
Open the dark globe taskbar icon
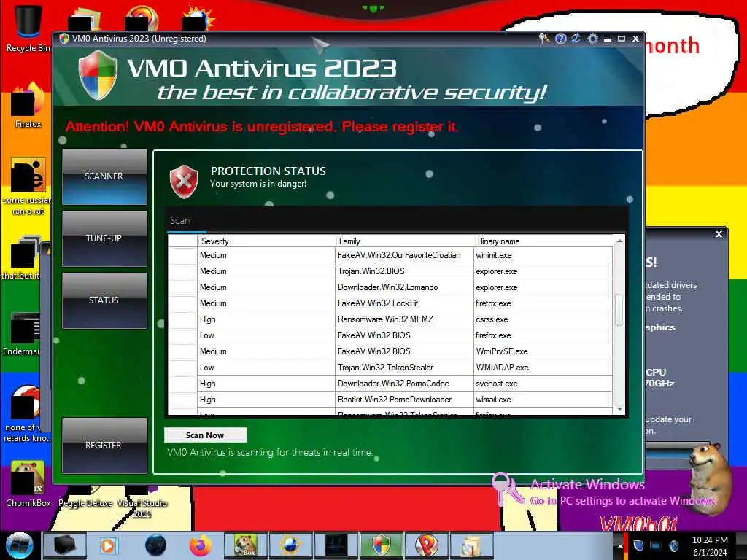pos(155,545)
